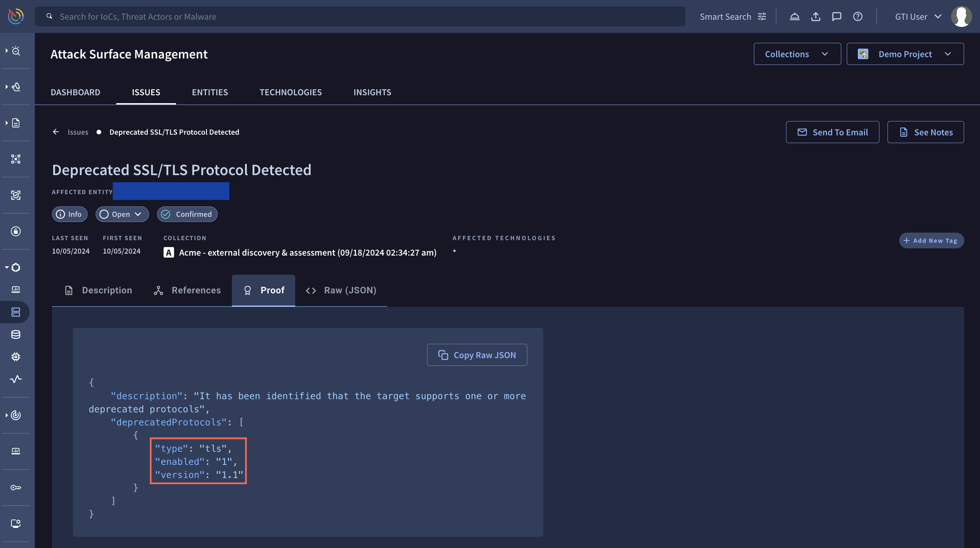Open the Open status dropdown
Image resolution: width=980 pixels, height=548 pixels.
[122, 214]
